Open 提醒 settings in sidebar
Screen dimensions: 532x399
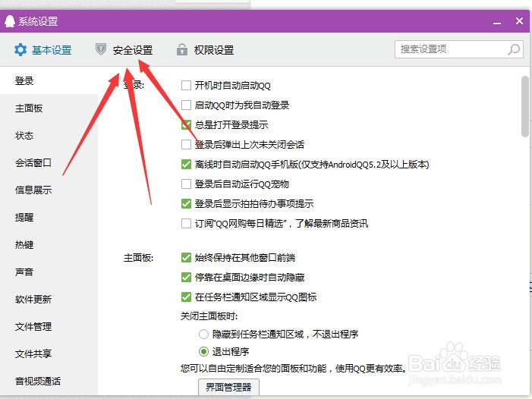click(x=49, y=217)
